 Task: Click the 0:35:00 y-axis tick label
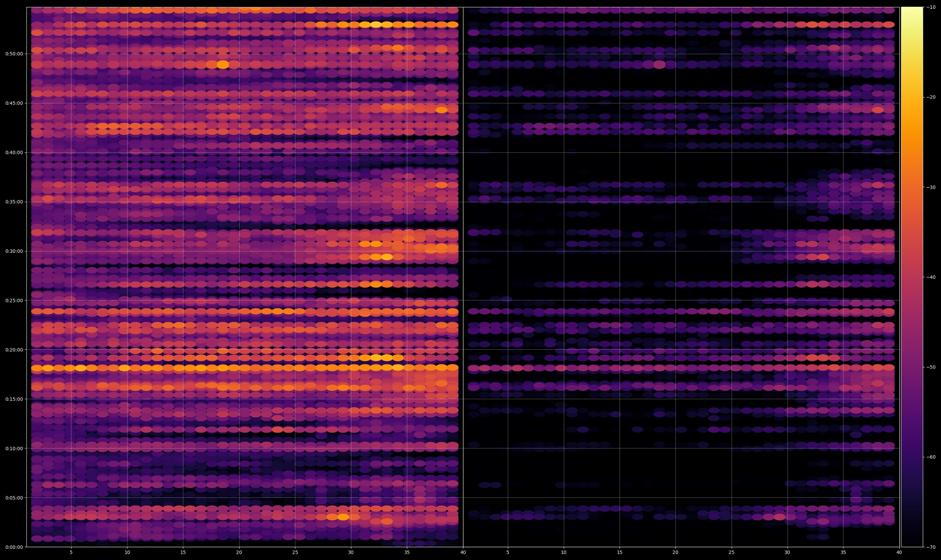coord(14,202)
